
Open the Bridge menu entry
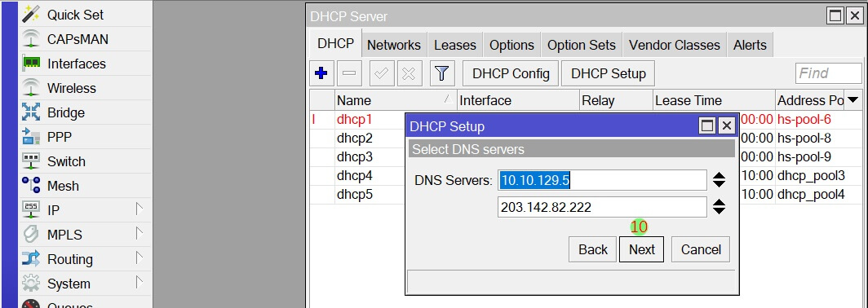point(66,112)
